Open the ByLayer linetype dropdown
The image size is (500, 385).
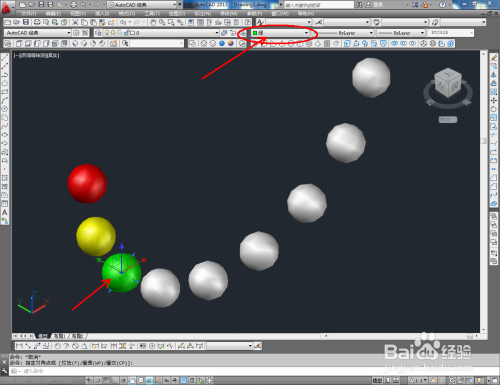click(x=344, y=33)
